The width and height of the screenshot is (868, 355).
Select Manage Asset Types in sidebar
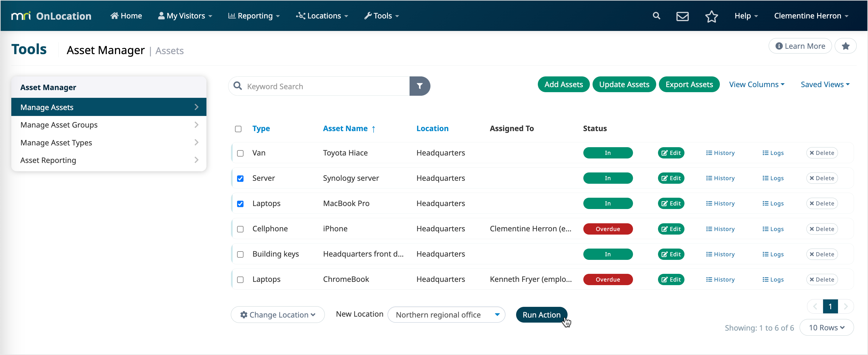point(109,142)
